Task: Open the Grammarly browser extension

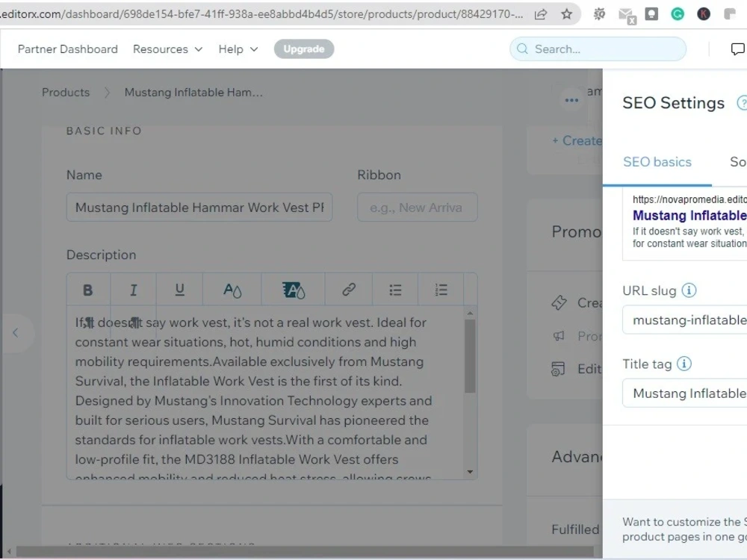Action: [678, 13]
